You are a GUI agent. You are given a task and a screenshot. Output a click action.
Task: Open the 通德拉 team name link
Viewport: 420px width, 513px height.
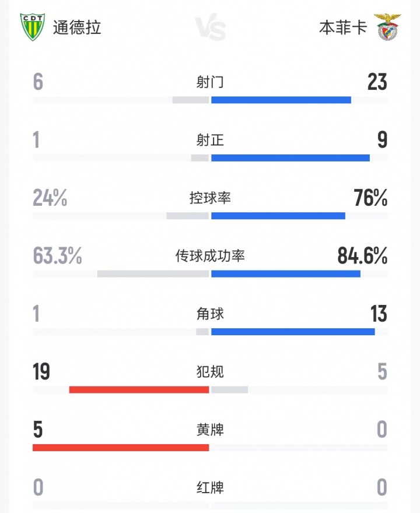pyautogui.click(x=77, y=27)
